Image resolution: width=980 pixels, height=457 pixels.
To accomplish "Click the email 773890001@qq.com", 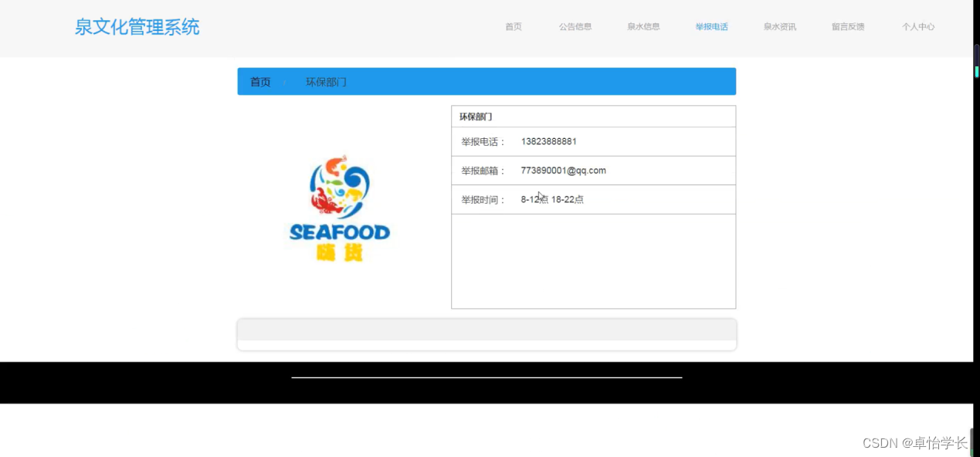I will 563,171.
